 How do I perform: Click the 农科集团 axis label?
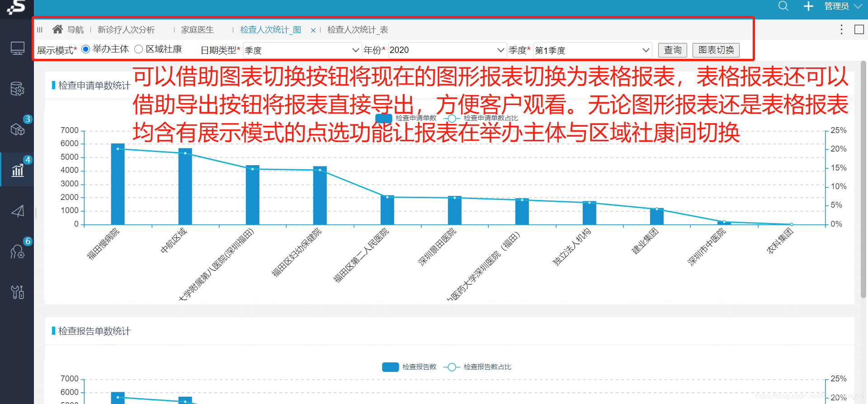[780, 241]
